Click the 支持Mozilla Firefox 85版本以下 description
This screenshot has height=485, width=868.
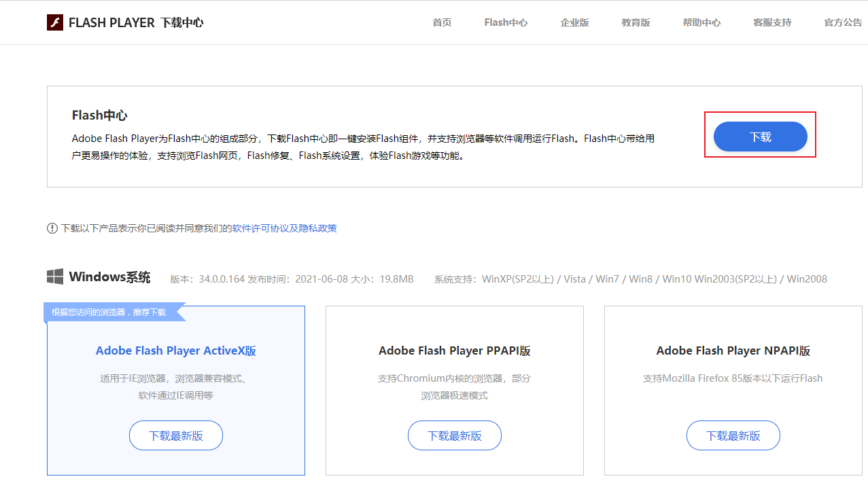733,378
